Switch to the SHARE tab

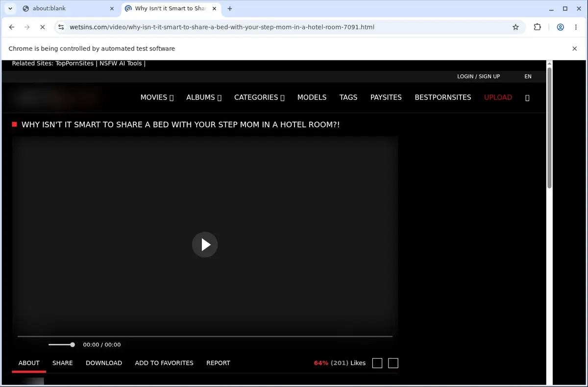[x=63, y=363]
